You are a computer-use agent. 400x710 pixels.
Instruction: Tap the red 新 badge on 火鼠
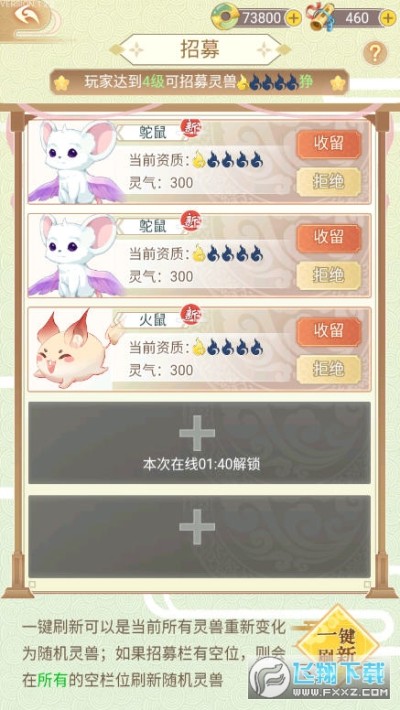191,315
